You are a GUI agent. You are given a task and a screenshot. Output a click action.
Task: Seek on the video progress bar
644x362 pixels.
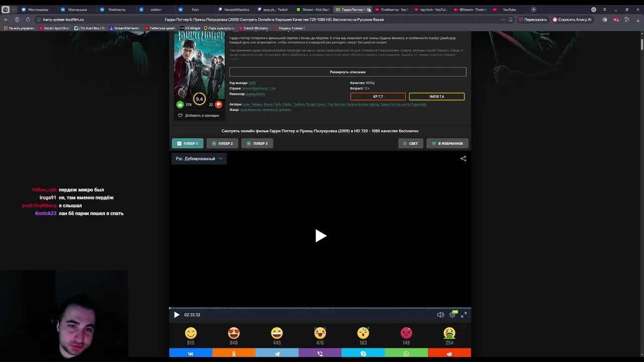[320, 308]
